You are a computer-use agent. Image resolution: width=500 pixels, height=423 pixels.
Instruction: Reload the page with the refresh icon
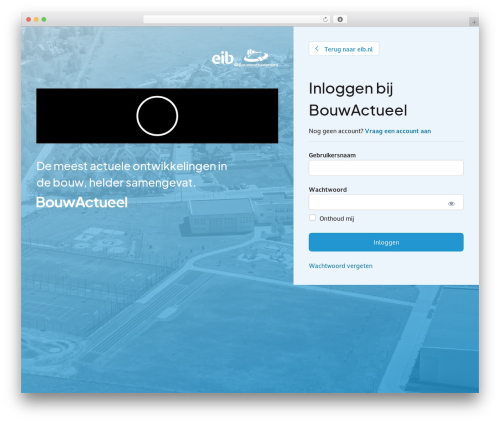coord(325,20)
